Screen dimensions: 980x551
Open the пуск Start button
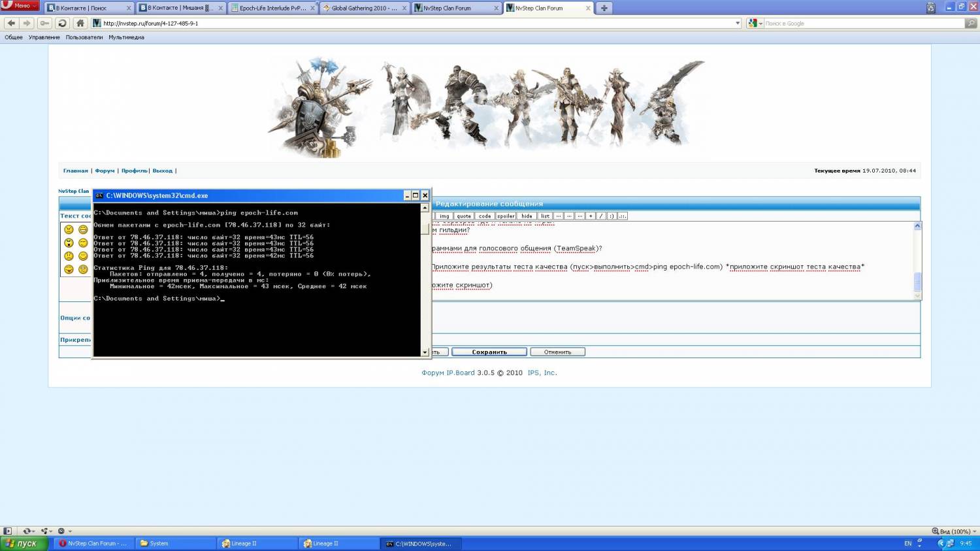point(24,543)
